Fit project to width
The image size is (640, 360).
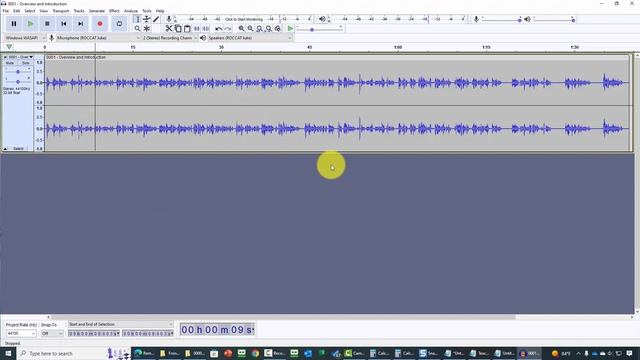pos(269,29)
